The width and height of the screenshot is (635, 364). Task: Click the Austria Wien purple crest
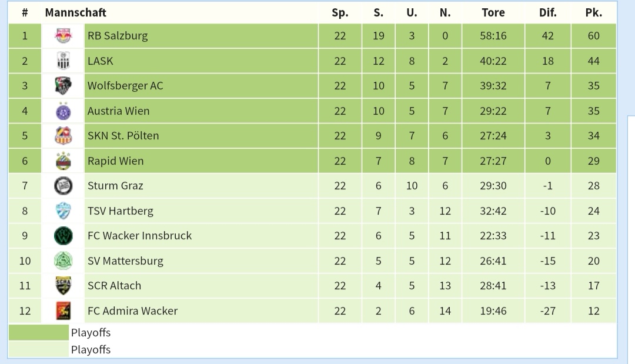click(x=63, y=111)
